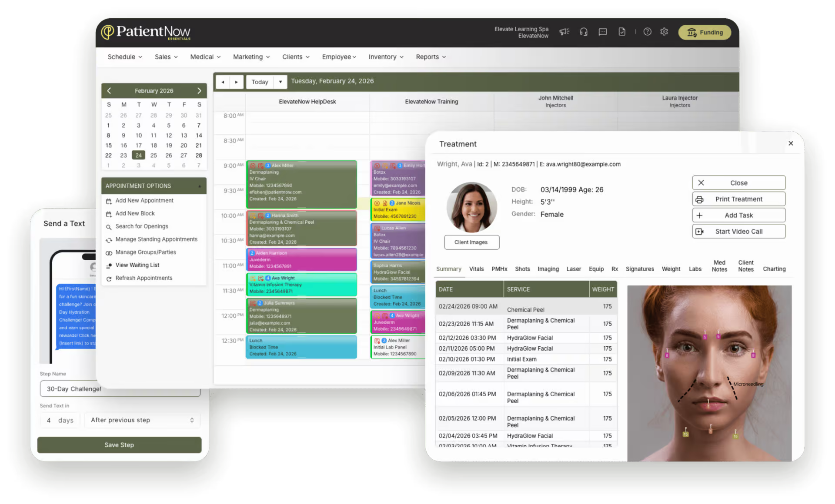Click Search for Openings
Screen dimensions: 835x504
pos(141,227)
